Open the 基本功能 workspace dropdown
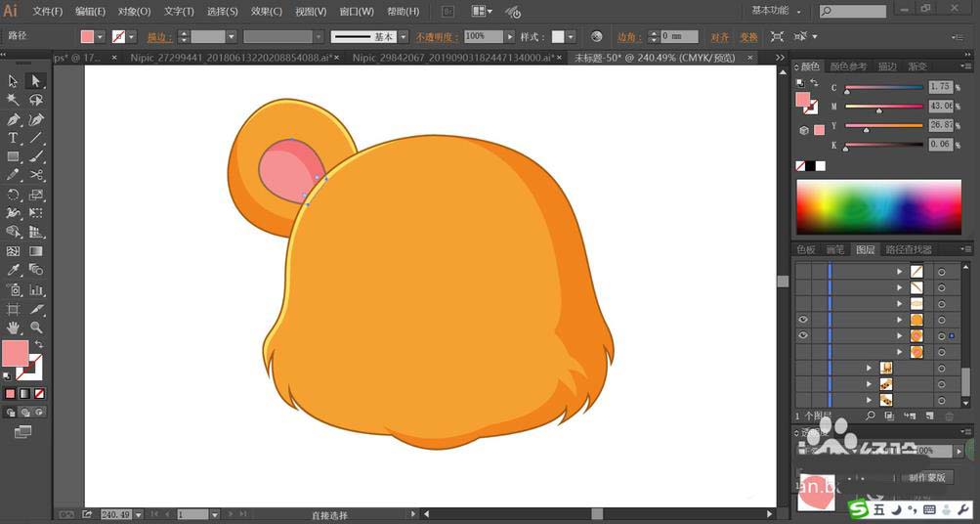Viewport: 980px width, 524px height. pyautogui.click(x=777, y=11)
